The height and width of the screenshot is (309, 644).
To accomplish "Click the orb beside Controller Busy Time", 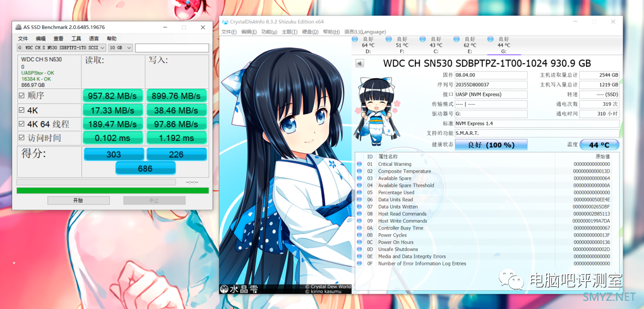I will point(359,228).
